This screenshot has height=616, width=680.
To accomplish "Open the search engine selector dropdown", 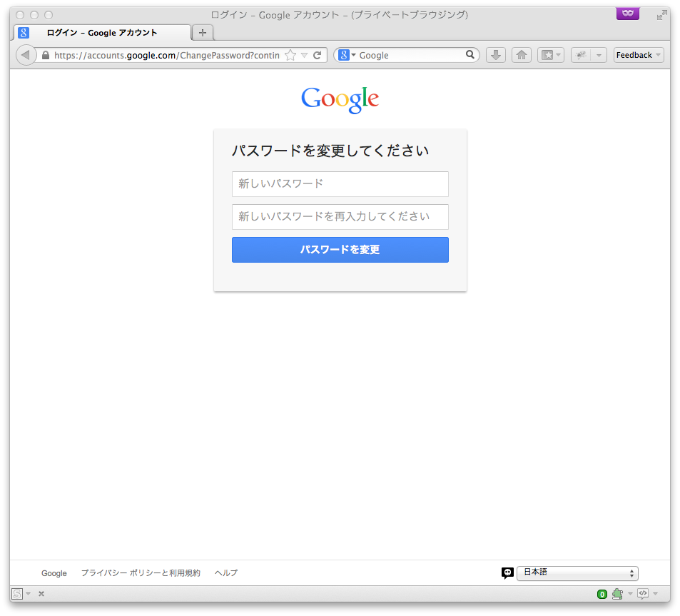I will click(x=347, y=55).
